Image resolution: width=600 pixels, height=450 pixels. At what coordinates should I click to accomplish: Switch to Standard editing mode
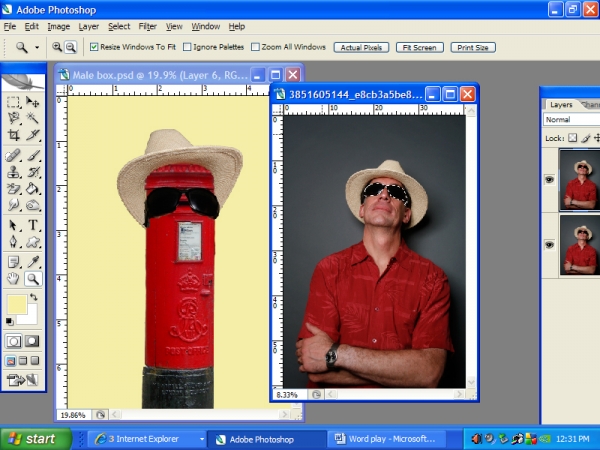pyautogui.click(x=13, y=341)
